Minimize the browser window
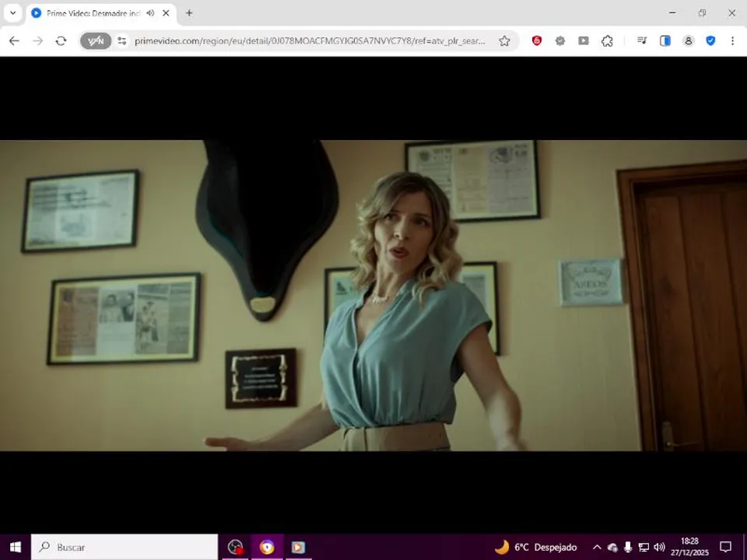 pos(672,13)
